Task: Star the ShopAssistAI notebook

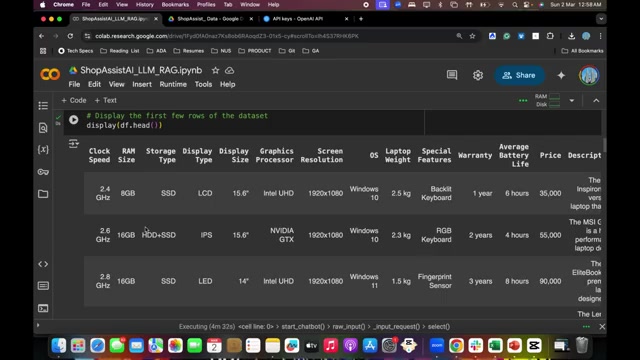Action: pos(215,70)
